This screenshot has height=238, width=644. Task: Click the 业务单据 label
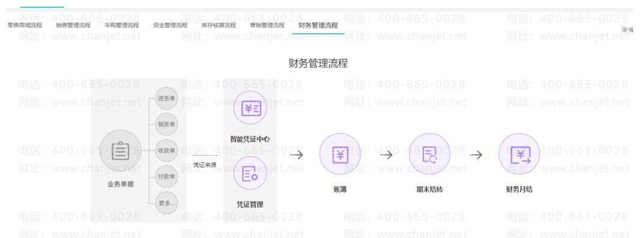click(x=120, y=184)
